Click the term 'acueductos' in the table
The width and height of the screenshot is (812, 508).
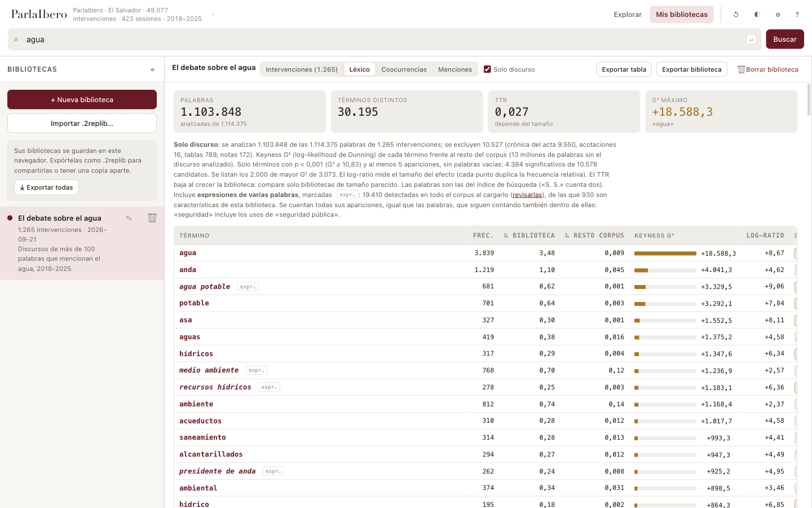point(200,421)
